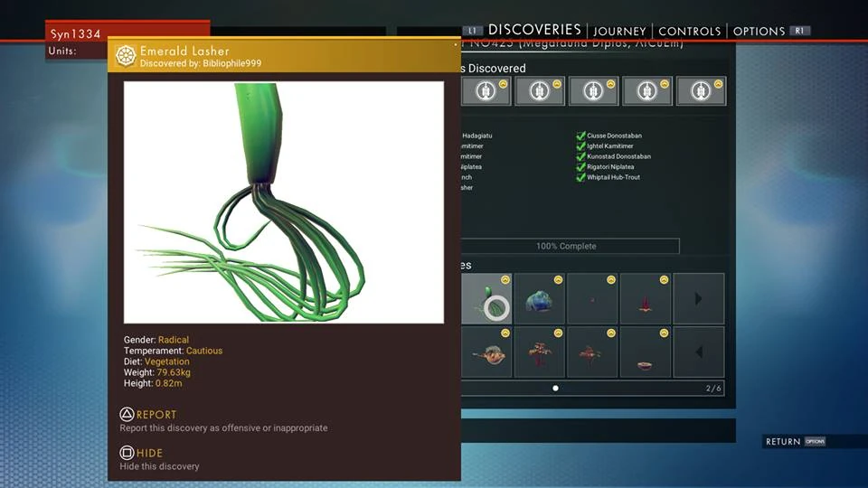868x488 pixels.
Task: Click the large Emerald Lasher preview image
Action: pos(283,202)
